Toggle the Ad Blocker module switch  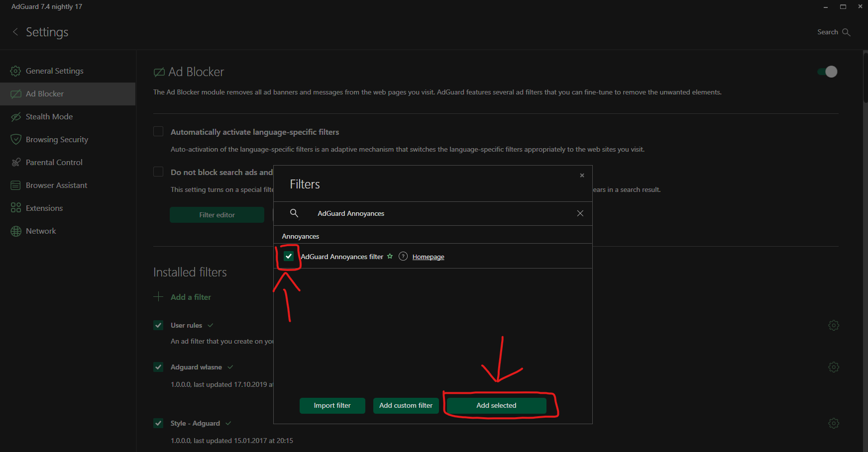click(828, 72)
